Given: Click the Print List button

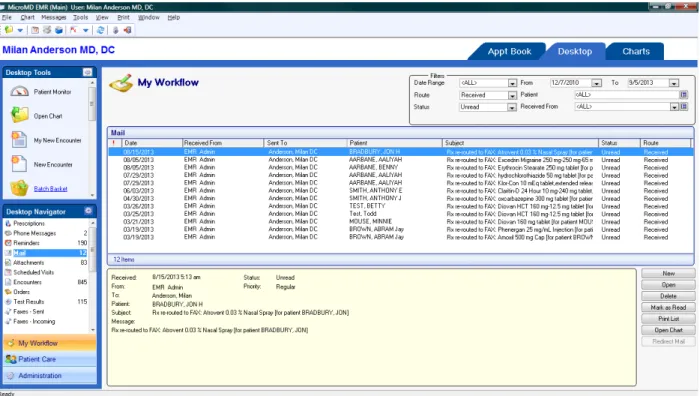Looking at the screenshot, I should (668, 319).
